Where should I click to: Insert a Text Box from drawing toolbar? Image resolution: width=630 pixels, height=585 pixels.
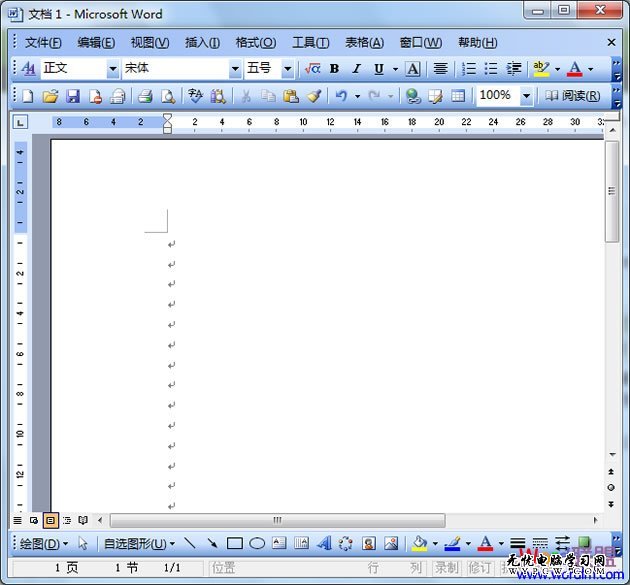[279, 543]
